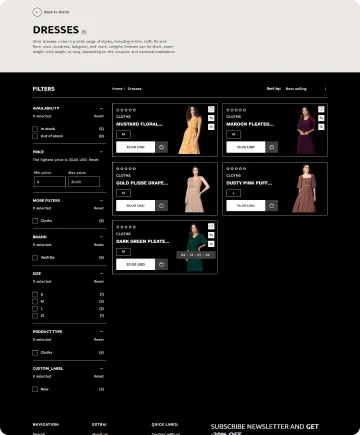The width and height of the screenshot is (360, 435).
Task: Click price button on Dark Green card
Action: click(x=136, y=264)
